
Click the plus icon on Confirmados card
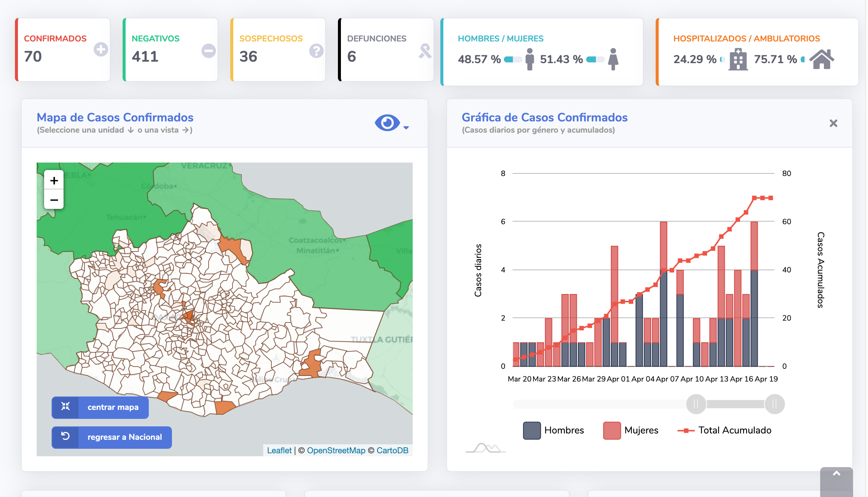click(x=101, y=50)
